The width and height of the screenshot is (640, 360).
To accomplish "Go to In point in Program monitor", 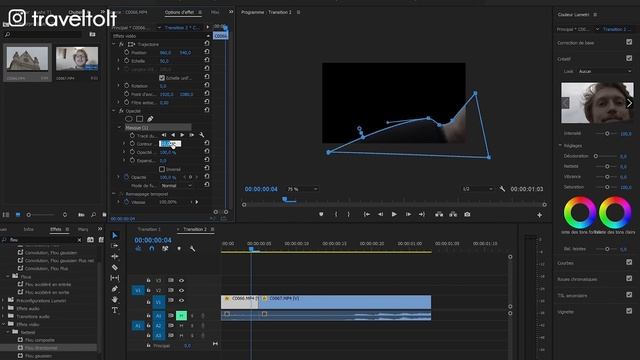I will [367, 214].
